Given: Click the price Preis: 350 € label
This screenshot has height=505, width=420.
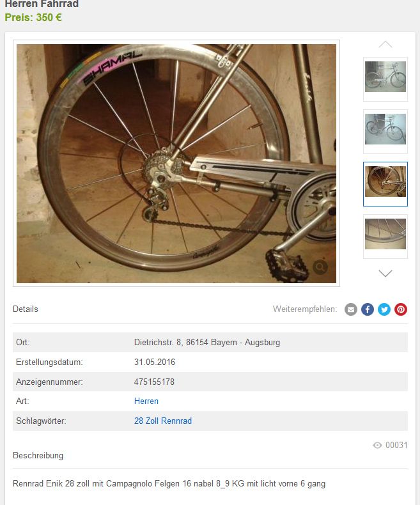Looking at the screenshot, I should 33,17.
